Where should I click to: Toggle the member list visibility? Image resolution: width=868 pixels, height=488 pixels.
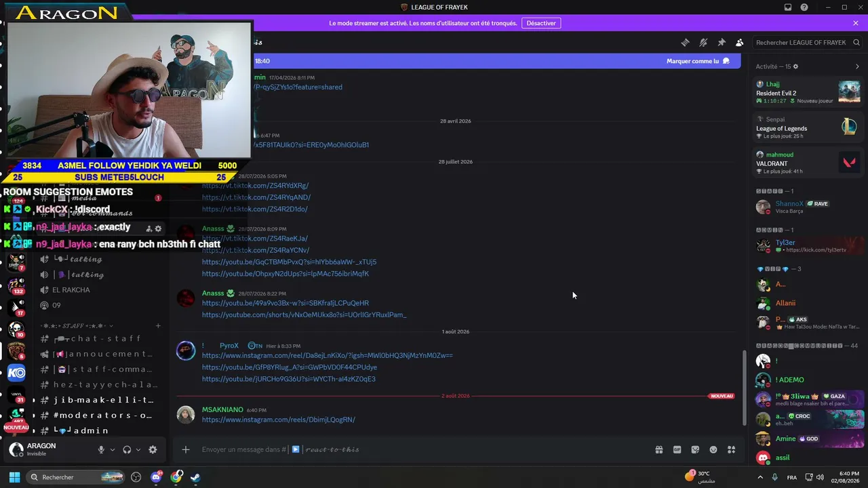click(740, 42)
